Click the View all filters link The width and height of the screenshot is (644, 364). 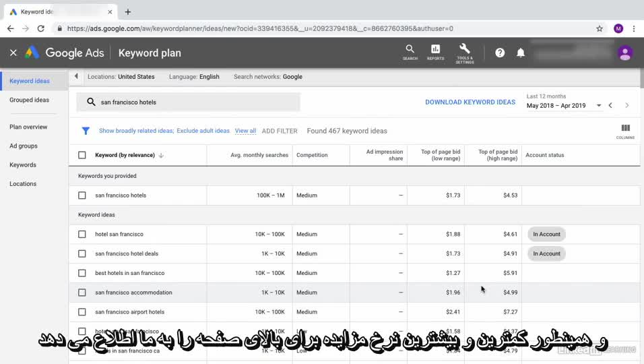[x=245, y=131]
